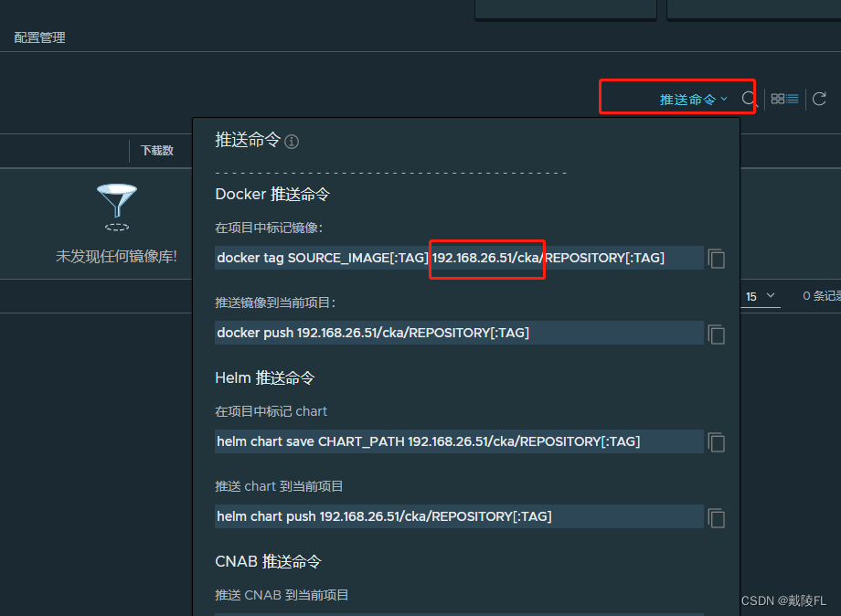The width and height of the screenshot is (841, 616).
Task: Open the 推送命令 dropdown
Action: pyautogui.click(x=693, y=100)
